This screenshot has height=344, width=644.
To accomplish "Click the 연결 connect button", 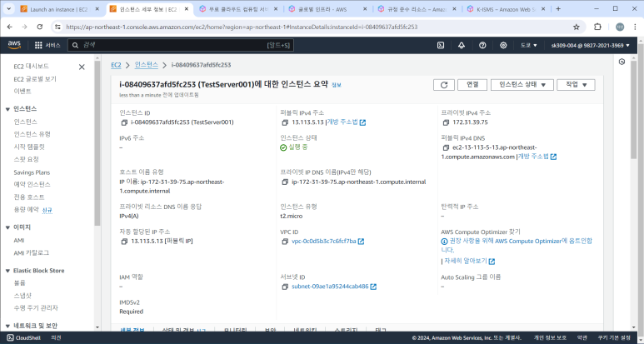I will coord(472,85).
